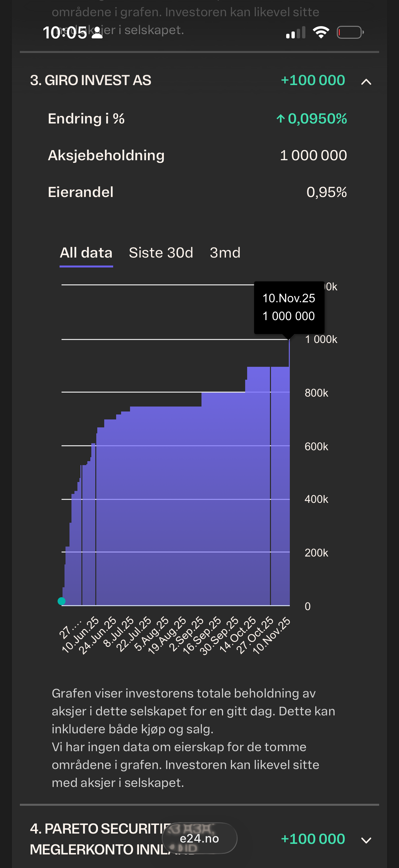Tap the e24.no address pill
The image size is (399, 868).
click(x=199, y=838)
